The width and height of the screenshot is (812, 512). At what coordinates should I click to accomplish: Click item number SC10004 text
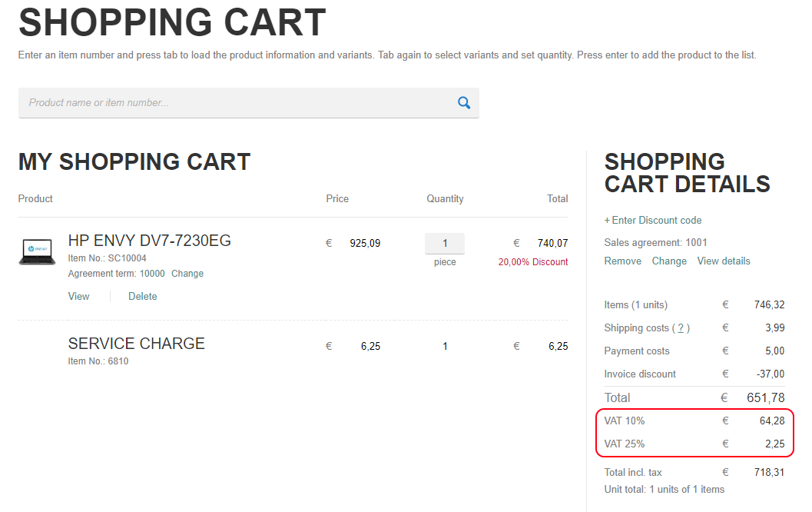coord(127,258)
